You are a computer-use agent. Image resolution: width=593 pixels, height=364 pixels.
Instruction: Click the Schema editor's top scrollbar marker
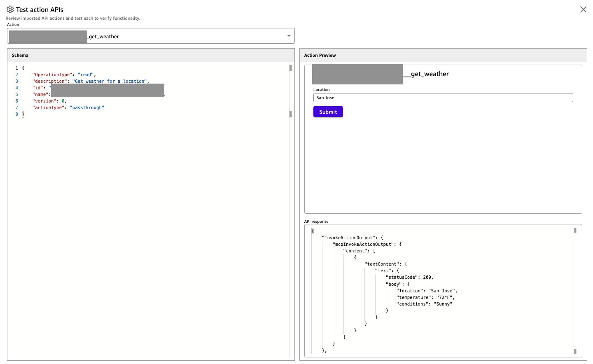pos(291,68)
